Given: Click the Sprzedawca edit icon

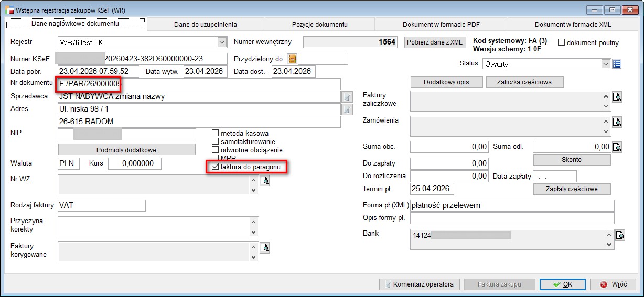Looking at the screenshot, I should 347,97.
